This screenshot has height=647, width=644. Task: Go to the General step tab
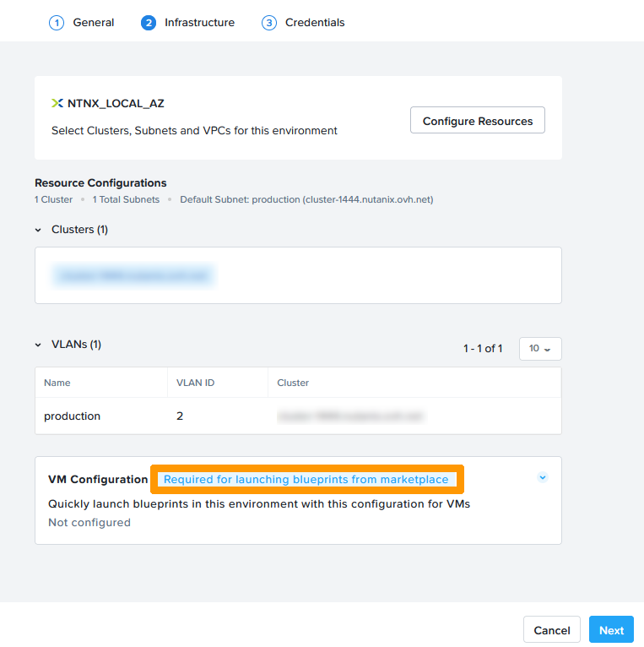click(93, 23)
